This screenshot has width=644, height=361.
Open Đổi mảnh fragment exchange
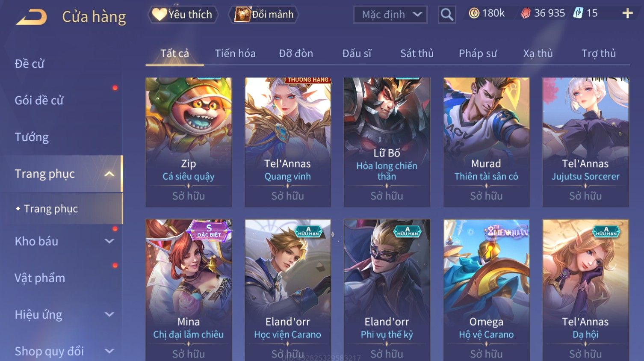263,15
